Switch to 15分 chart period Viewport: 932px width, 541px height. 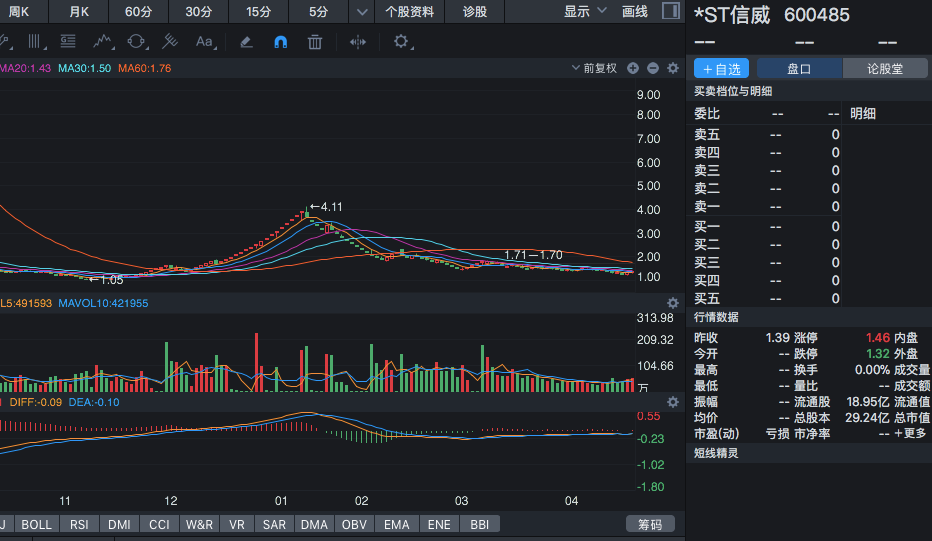click(259, 11)
